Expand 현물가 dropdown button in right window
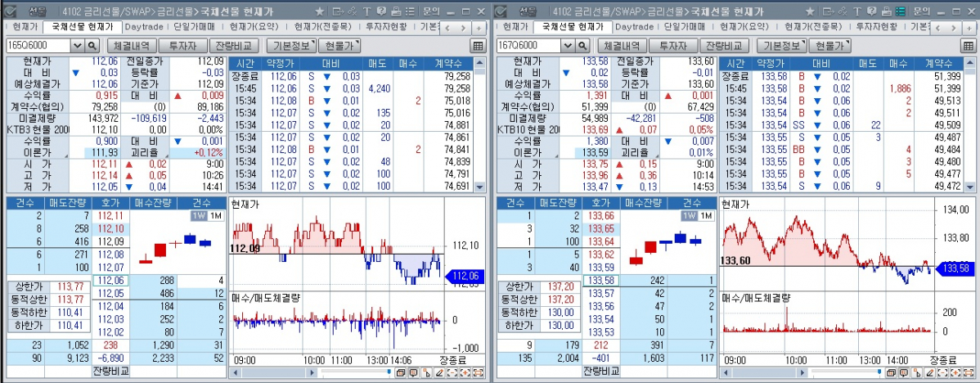 click(x=830, y=46)
